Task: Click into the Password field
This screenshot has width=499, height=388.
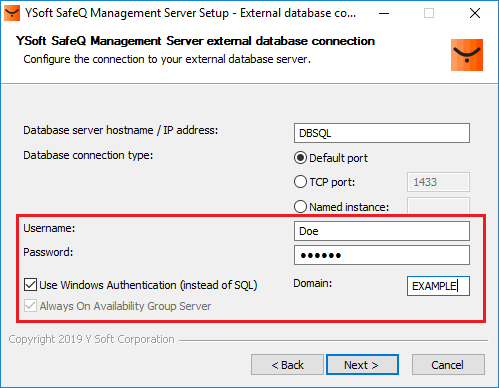Action: 382,255
